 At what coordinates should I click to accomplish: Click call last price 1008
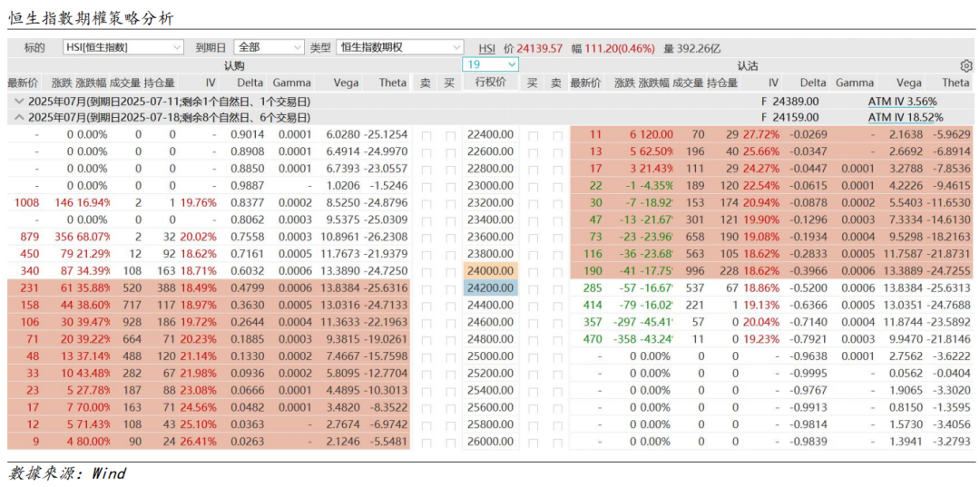[27, 203]
